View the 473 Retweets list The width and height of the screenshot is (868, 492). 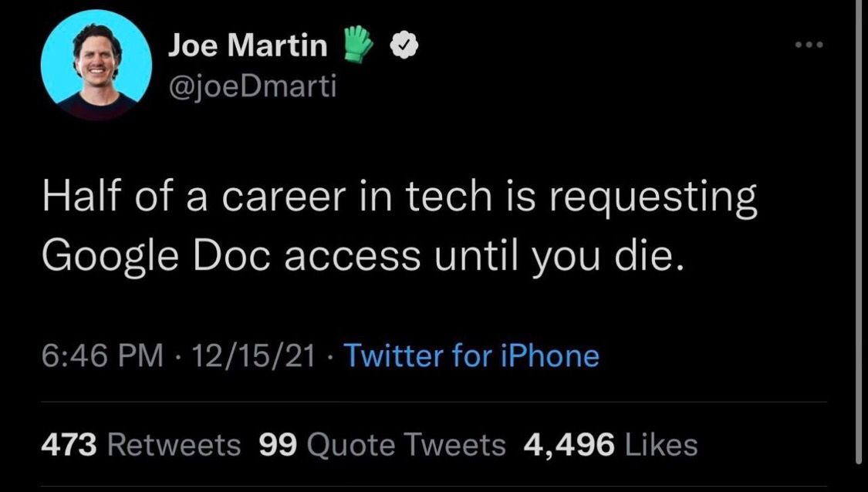(x=141, y=444)
